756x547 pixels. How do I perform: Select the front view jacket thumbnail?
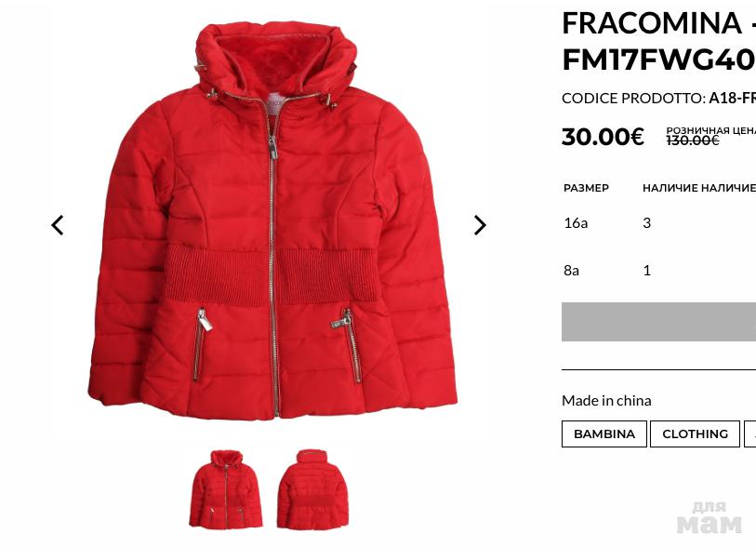(226, 489)
